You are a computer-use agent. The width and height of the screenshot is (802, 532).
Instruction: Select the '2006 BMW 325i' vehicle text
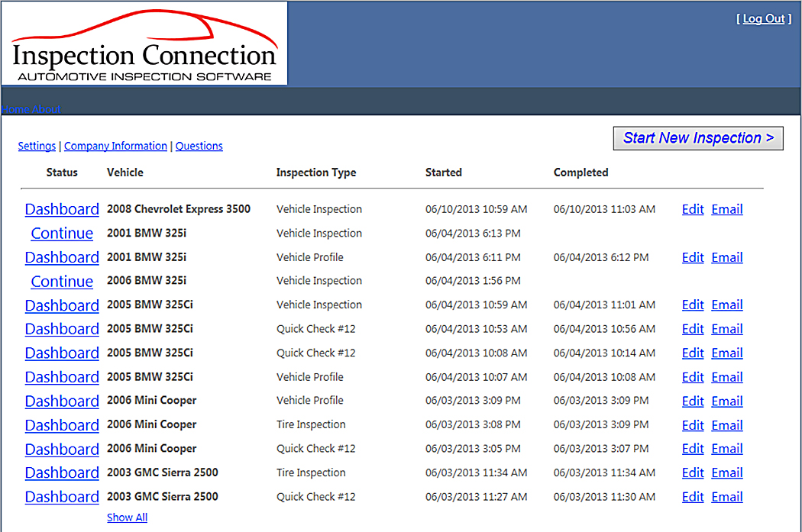point(147,281)
